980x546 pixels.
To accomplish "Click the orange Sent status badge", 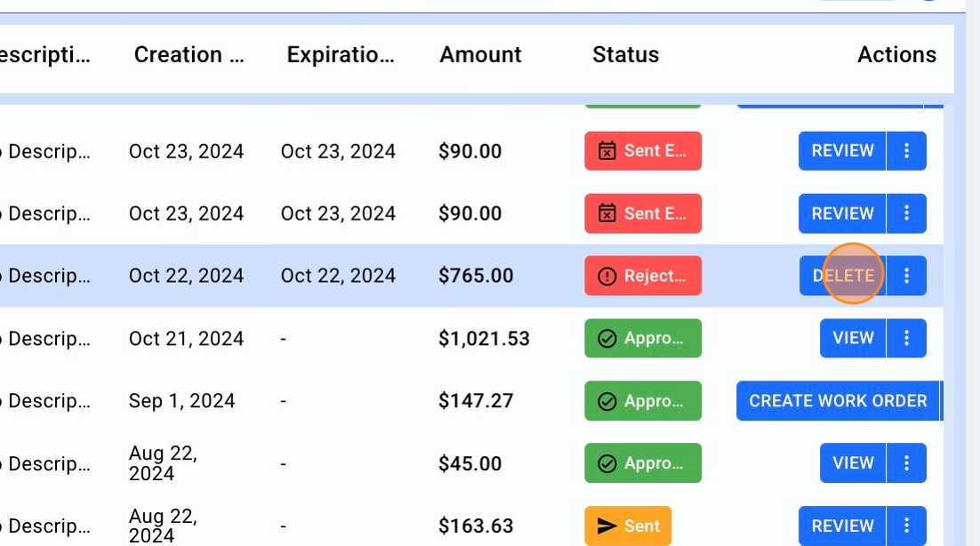I will tap(628, 526).
